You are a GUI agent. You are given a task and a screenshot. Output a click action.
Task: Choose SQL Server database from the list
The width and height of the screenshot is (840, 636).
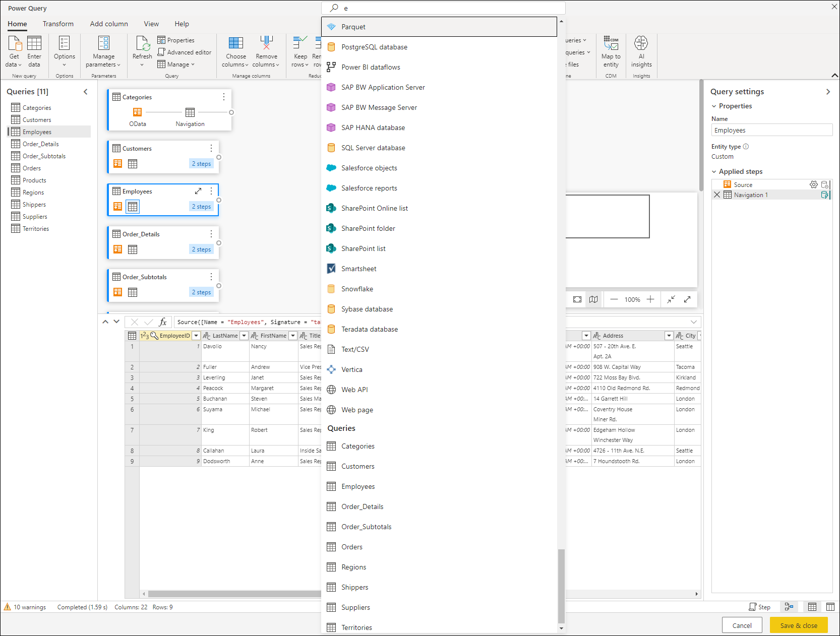point(439,148)
